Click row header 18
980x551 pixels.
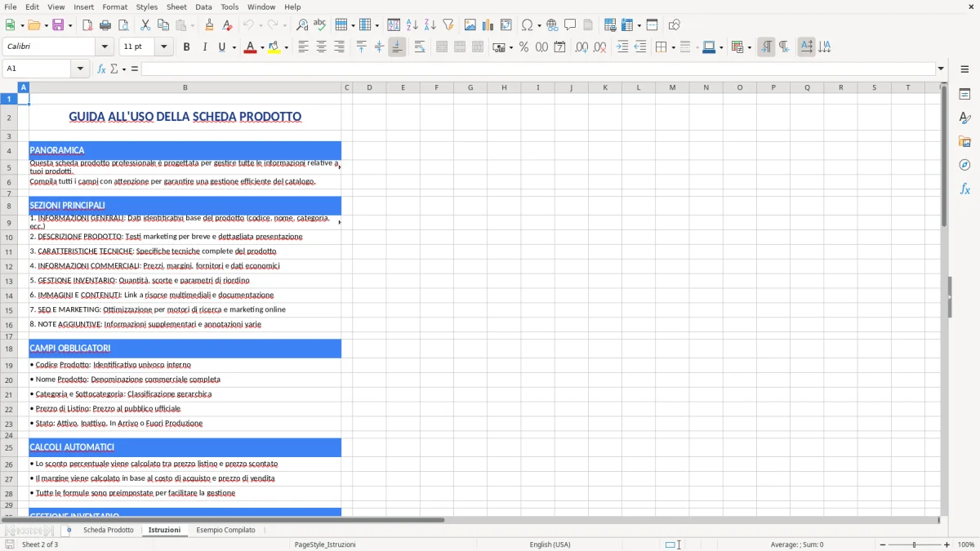click(x=9, y=349)
